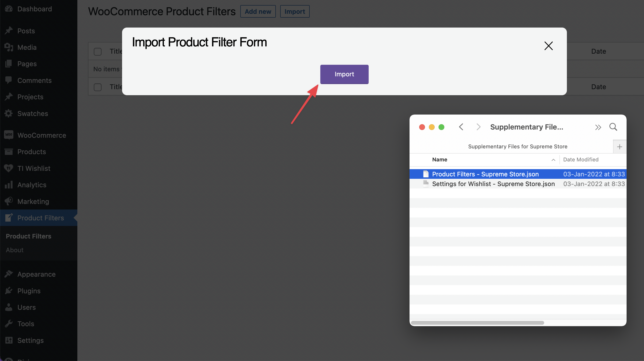Click the Finder forward arrow
644x361 pixels.
(478, 127)
